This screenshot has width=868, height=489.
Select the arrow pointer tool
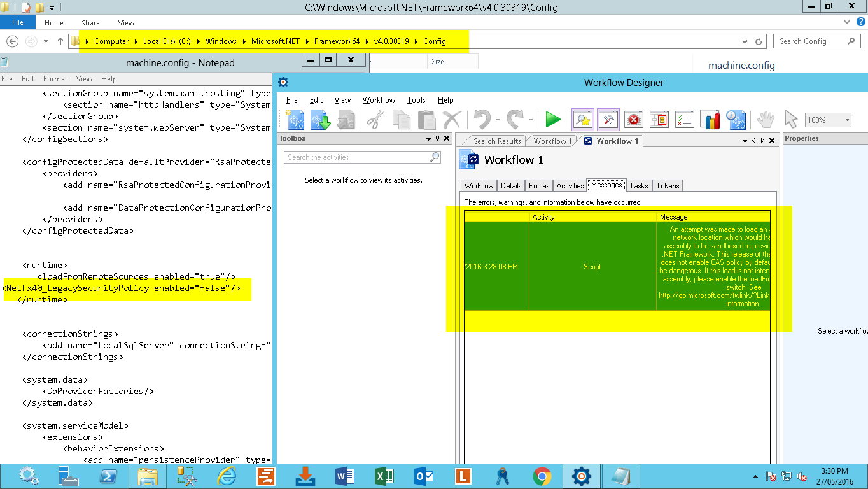click(790, 120)
